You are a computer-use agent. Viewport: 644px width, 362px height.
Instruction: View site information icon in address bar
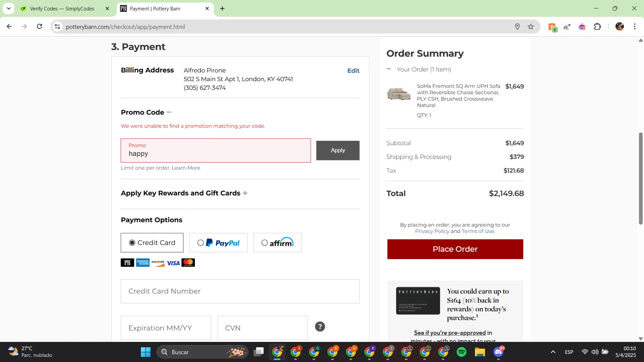pos(57,27)
